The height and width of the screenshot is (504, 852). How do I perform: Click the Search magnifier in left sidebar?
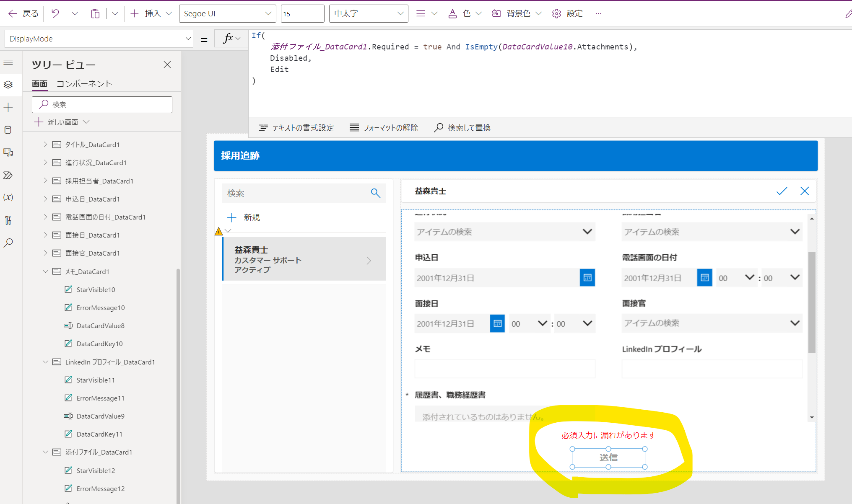click(x=8, y=243)
